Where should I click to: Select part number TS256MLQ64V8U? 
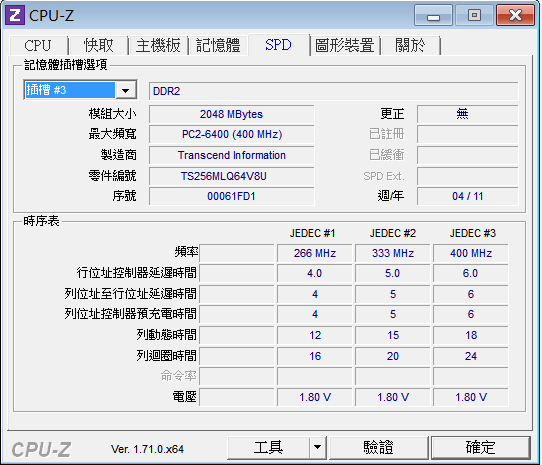(232, 176)
